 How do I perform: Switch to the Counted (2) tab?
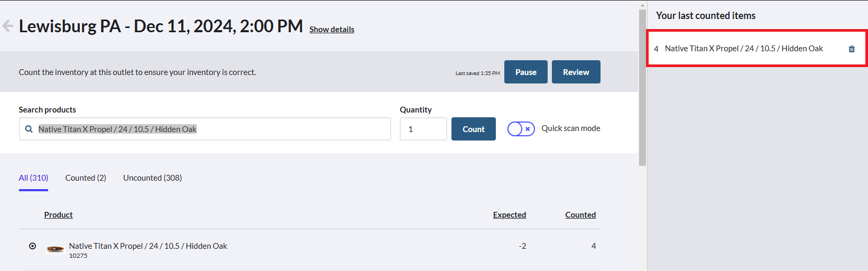(x=86, y=178)
